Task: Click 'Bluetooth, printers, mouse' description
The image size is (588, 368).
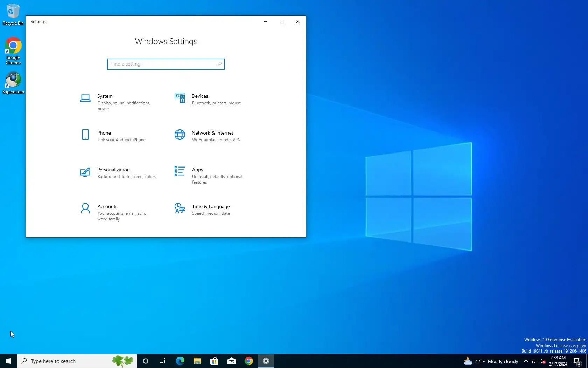Action: click(x=216, y=103)
